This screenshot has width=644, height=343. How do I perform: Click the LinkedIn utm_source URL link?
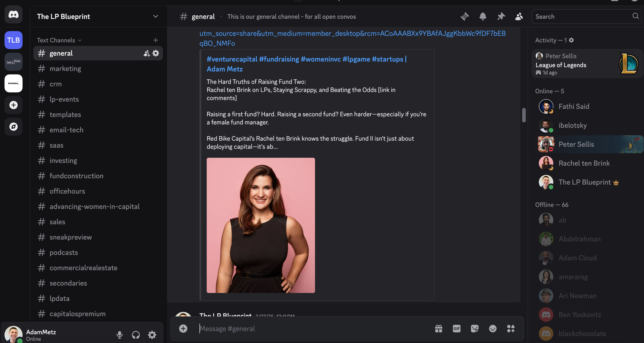point(352,38)
